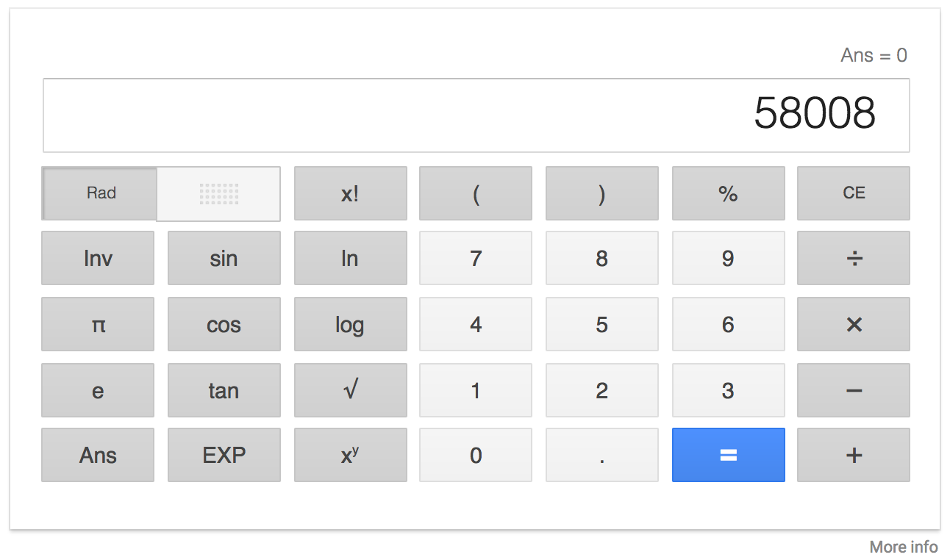Click the pi constant button
This screenshot has height=560, width=950.
tap(98, 324)
